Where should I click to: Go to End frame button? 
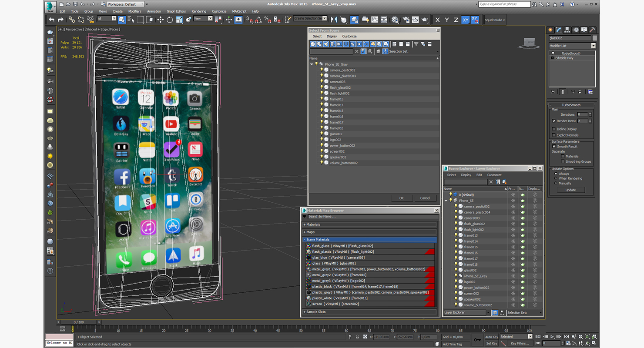tap(567, 337)
